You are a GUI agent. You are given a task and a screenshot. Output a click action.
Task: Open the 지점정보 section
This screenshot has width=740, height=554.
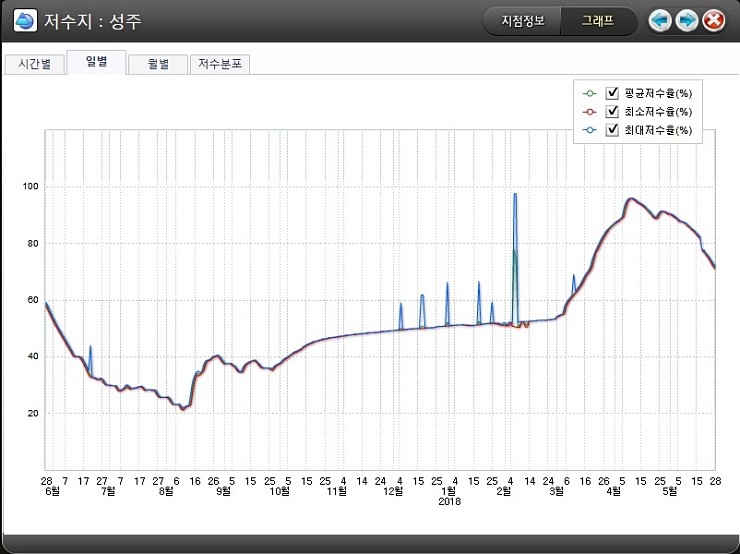523,21
